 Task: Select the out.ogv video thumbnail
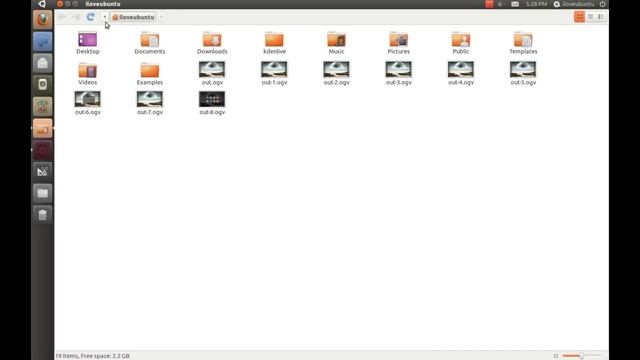click(212, 69)
